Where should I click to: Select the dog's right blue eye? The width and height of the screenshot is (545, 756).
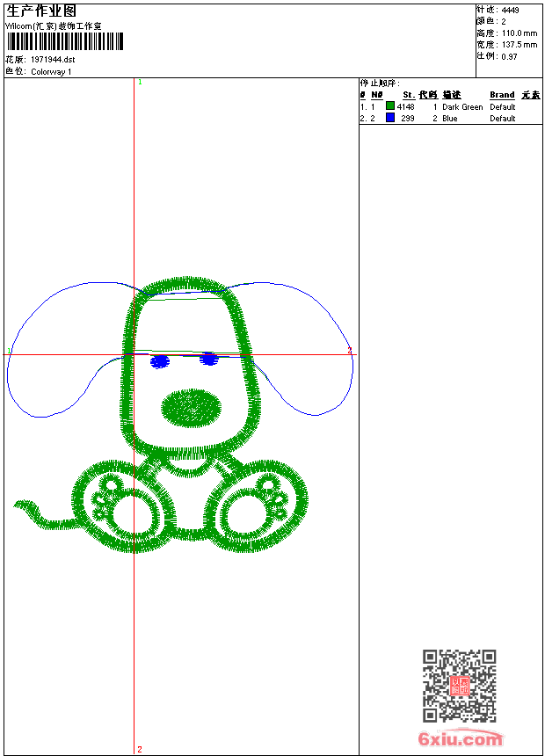[x=209, y=359]
